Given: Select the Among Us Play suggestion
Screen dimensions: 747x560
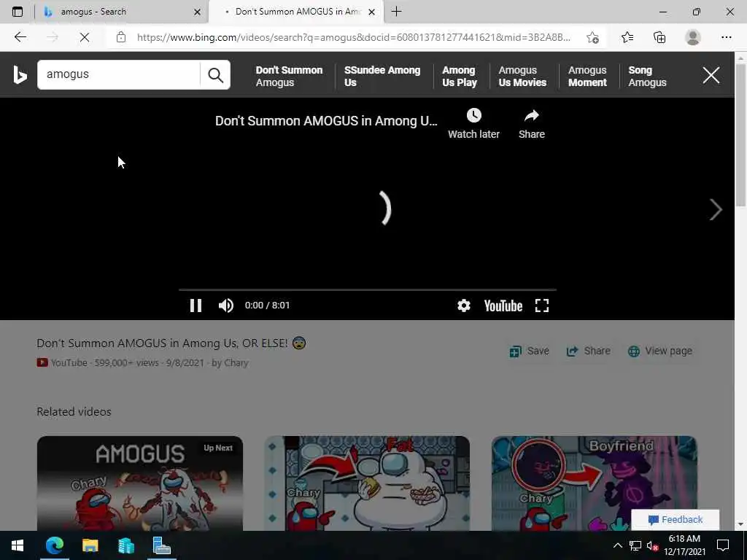Looking at the screenshot, I should pyautogui.click(x=460, y=76).
